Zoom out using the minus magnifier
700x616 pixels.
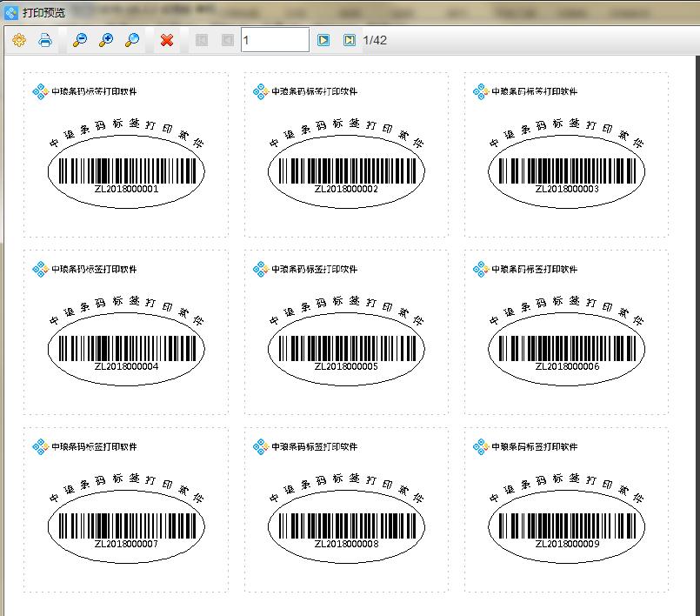(79, 40)
